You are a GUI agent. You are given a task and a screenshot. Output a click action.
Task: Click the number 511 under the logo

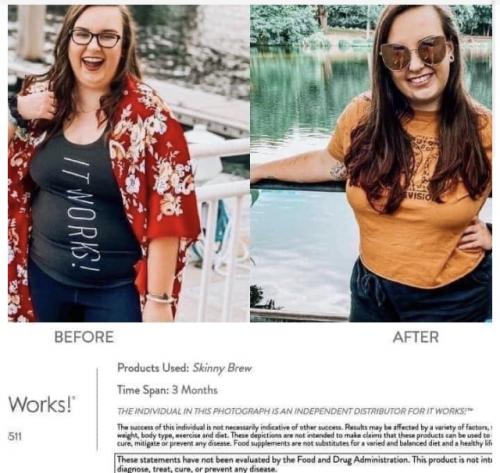click(15, 436)
